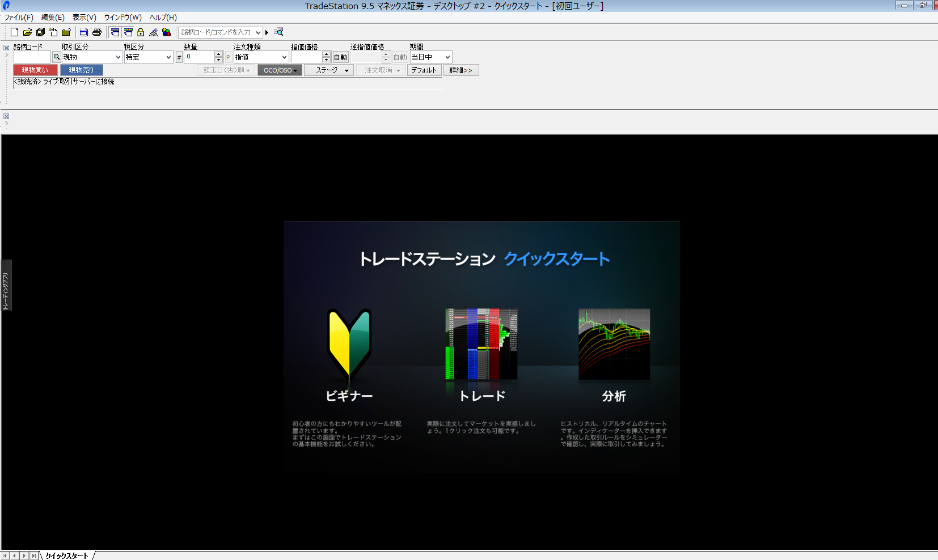
Task: Decrease 指値価格 with the down arrow
Action: click(x=326, y=60)
